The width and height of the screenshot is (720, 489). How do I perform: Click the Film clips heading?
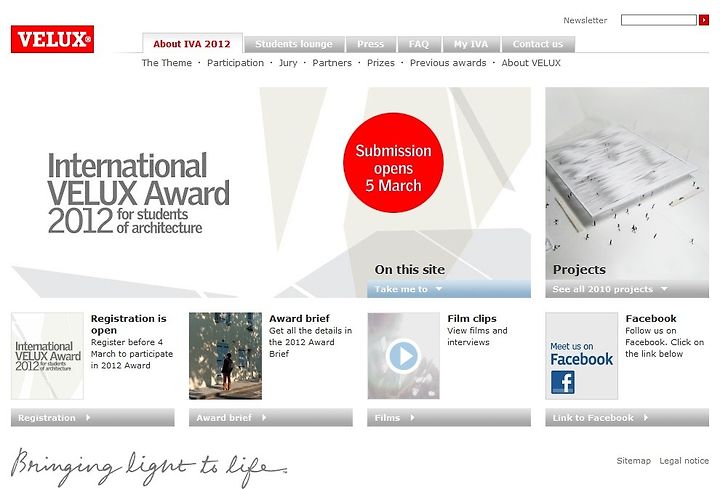pos(472,318)
